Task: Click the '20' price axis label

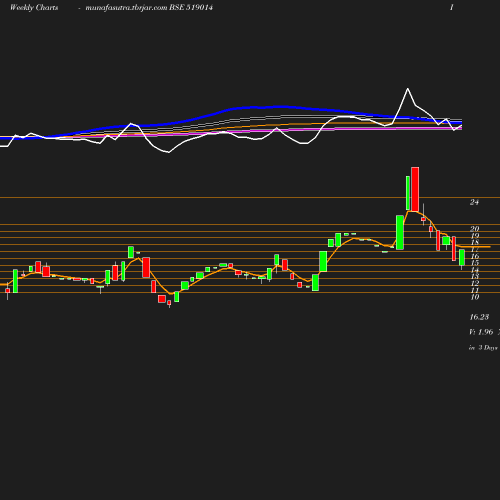Action: [x=474, y=229]
